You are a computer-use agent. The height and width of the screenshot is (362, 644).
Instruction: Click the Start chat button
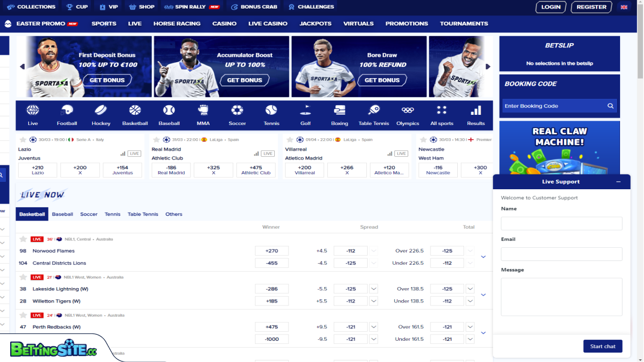coord(602,346)
